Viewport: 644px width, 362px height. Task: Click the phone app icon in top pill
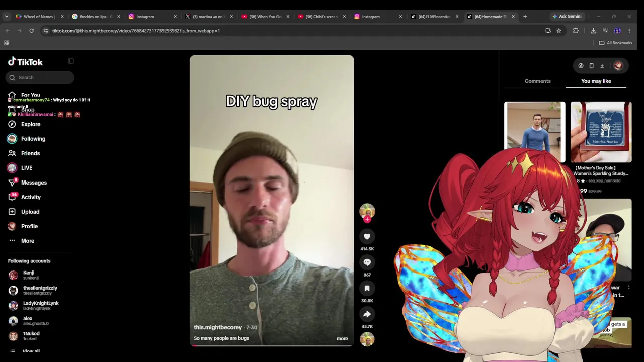coord(591,66)
